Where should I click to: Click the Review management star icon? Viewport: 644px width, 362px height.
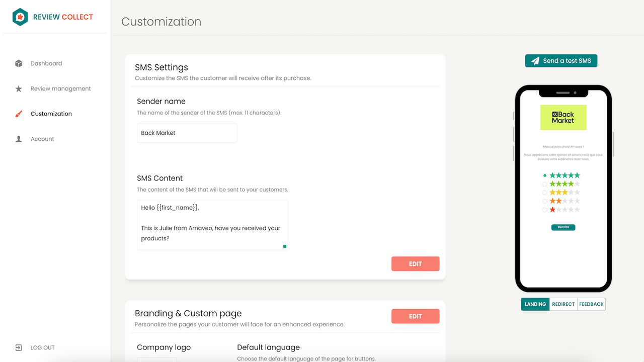pos(19,88)
